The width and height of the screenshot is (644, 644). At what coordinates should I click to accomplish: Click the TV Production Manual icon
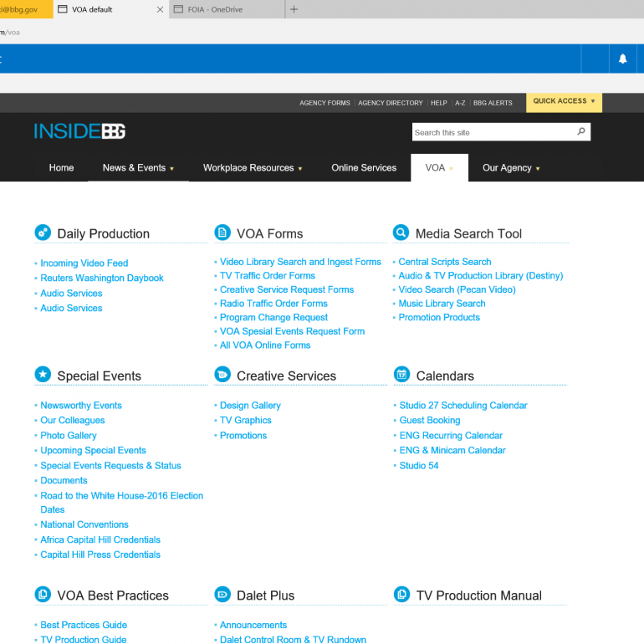pyautogui.click(x=401, y=595)
